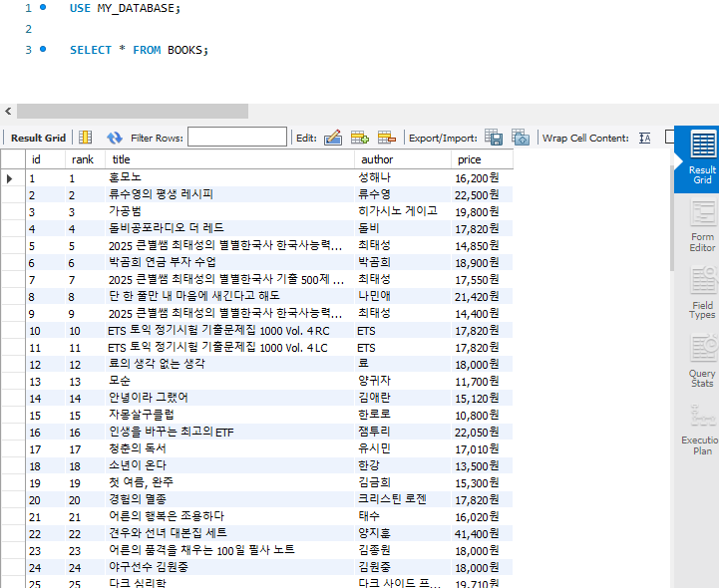
Task: Select the Result Grid tab label
Action: click(39, 138)
